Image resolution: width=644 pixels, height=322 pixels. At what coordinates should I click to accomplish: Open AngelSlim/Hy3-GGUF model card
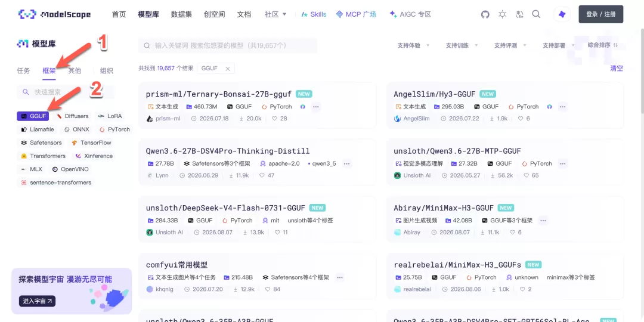(x=505, y=106)
